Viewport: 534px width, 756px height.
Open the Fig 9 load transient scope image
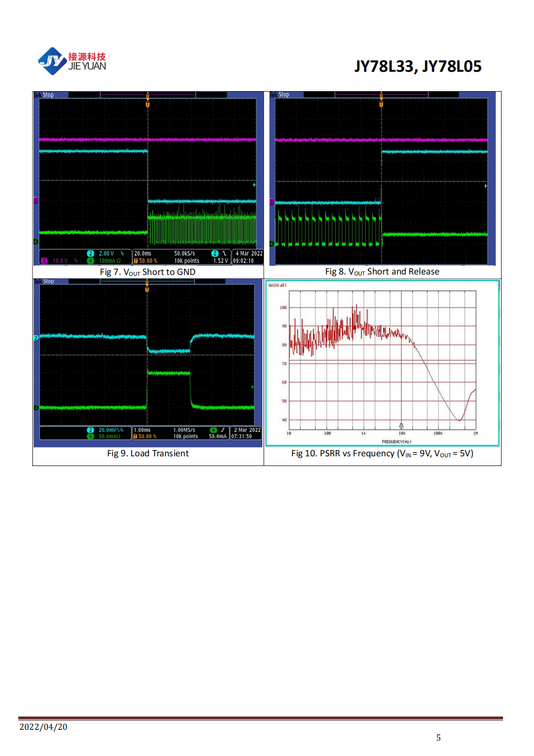click(148, 362)
